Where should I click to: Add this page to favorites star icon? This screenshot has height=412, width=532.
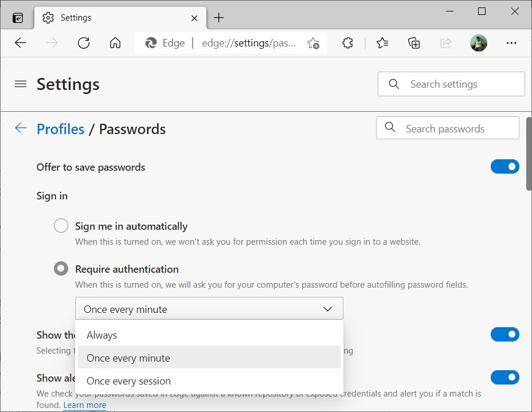[313, 43]
